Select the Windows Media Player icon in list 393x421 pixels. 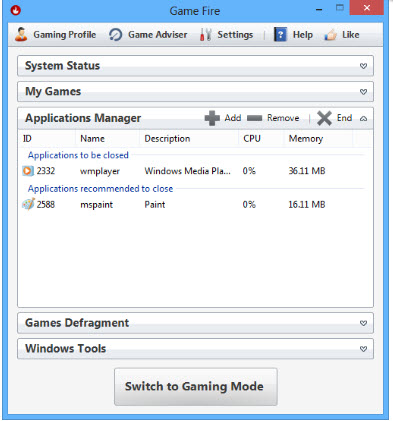click(28, 171)
